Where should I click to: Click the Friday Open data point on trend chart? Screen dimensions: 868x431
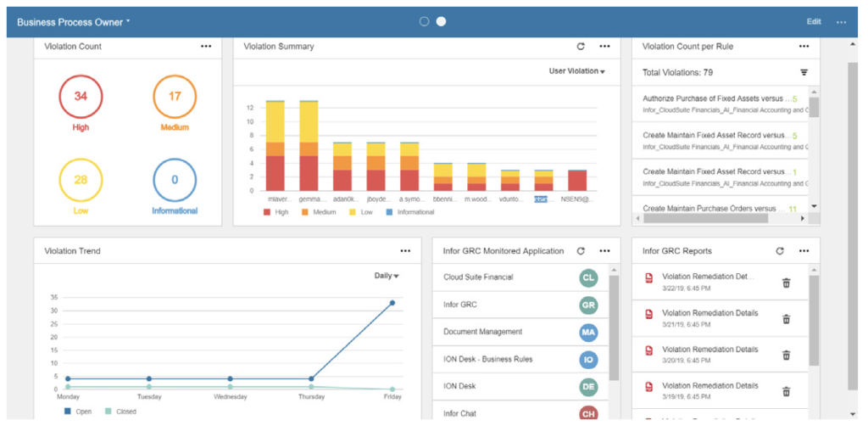(392, 303)
